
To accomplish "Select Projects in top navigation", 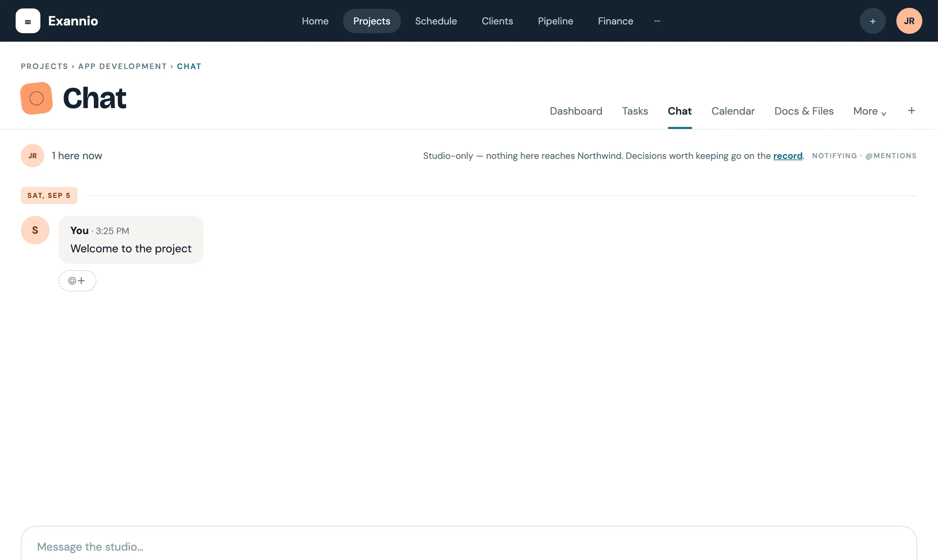I will [x=371, y=21].
